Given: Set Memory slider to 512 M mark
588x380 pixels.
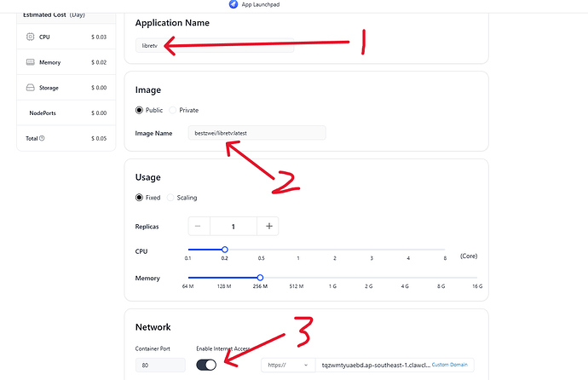Looking at the screenshot, I should [x=297, y=278].
